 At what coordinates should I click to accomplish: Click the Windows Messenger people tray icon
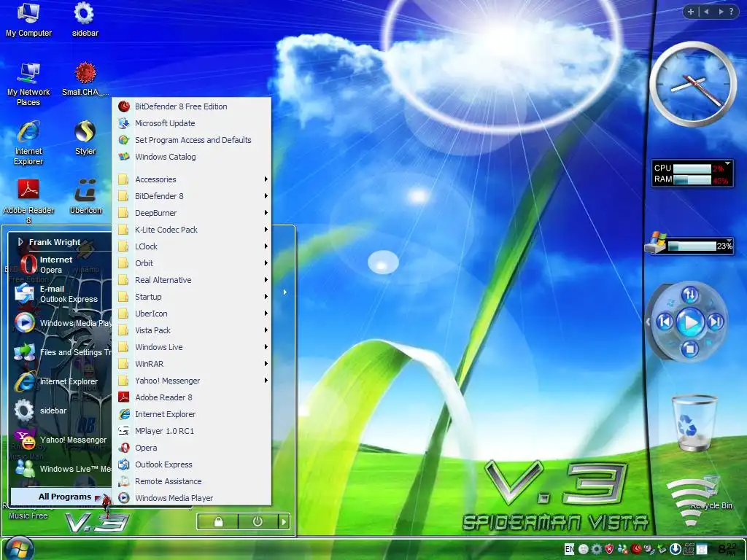(623, 549)
